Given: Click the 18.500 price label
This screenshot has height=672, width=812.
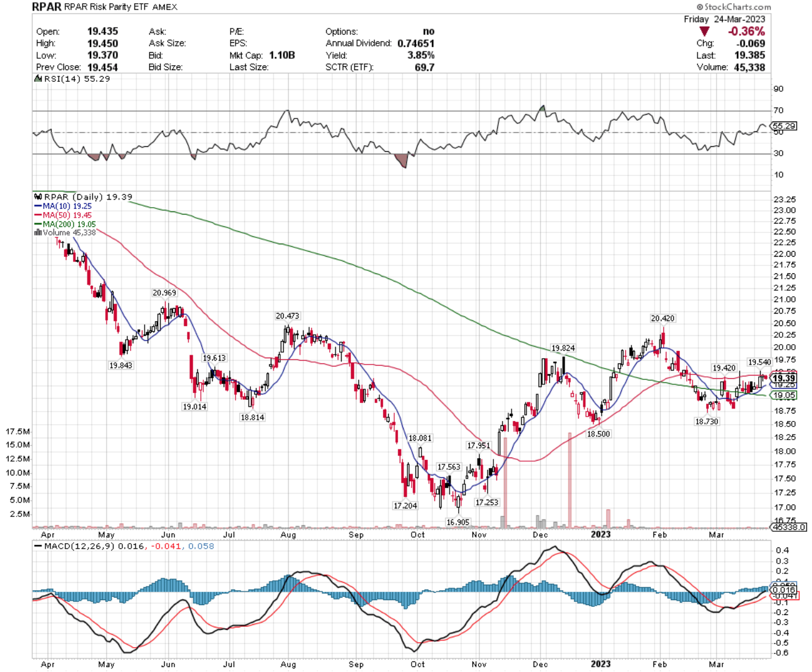Looking at the screenshot, I should click(x=598, y=434).
